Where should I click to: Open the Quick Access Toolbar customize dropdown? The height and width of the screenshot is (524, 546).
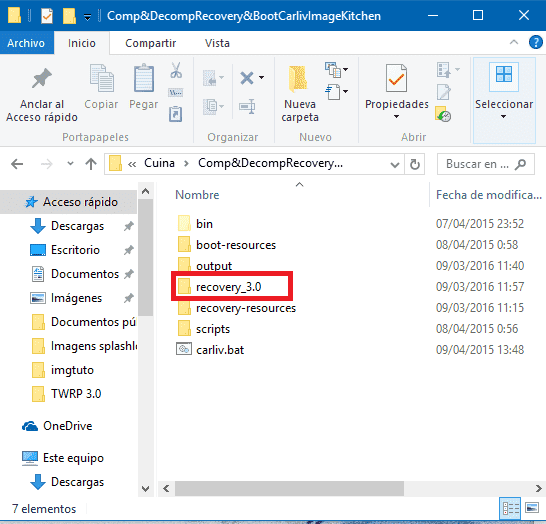pos(87,17)
